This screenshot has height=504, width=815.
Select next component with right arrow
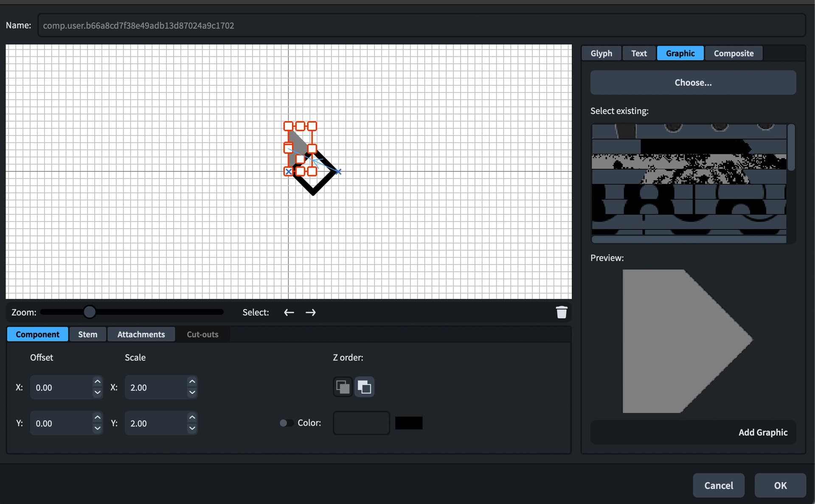(310, 312)
